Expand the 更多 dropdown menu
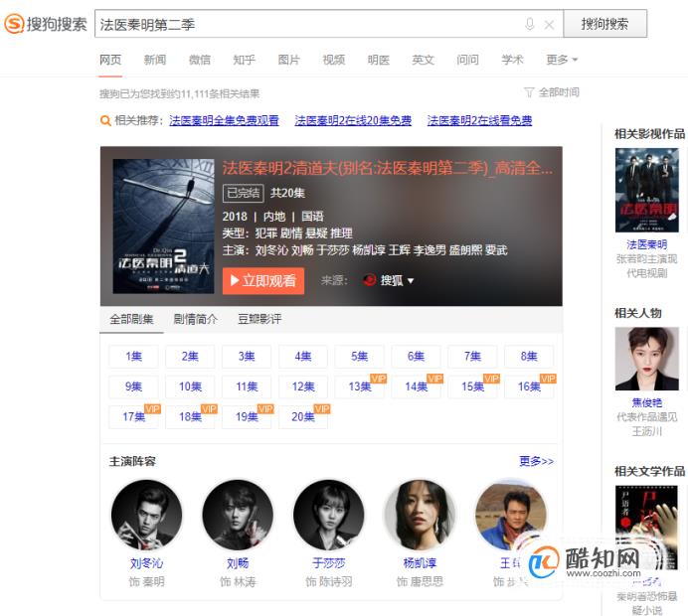The height and width of the screenshot is (616, 688). tap(562, 60)
